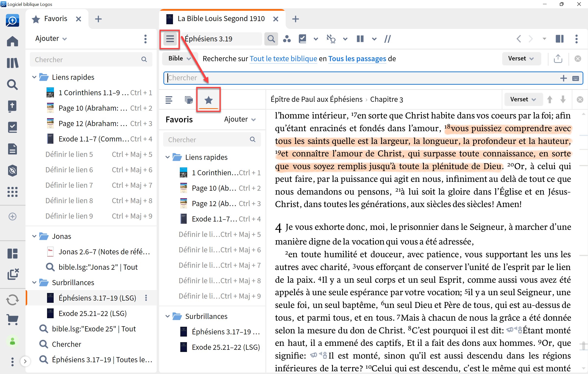Open the Verset dropdown in reading toolbar
588x374 pixels.
pos(523,99)
